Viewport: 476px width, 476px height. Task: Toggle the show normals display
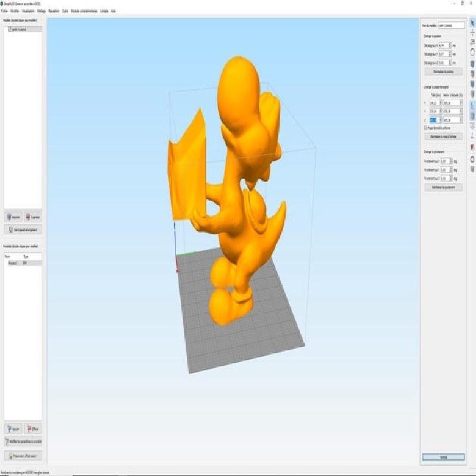tap(472, 136)
